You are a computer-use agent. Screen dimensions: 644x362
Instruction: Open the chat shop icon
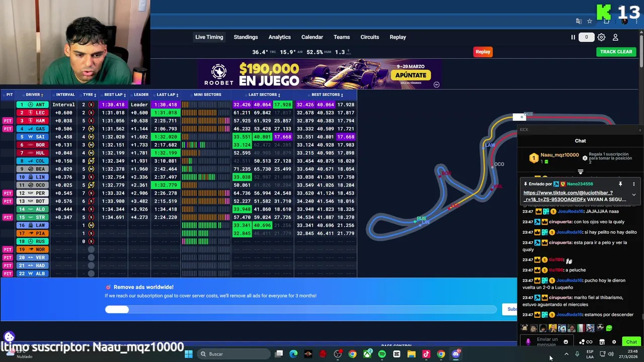click(x=602, y=342)
